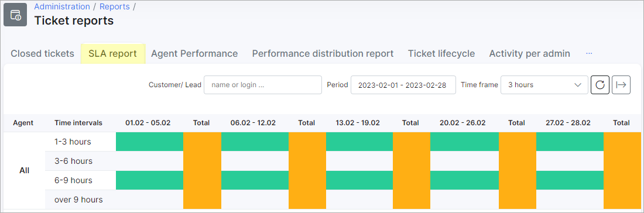Viewport: 644px width, 213px height.
Task: Click green 1-3 hours cell for 01.02 - 05.02
Action: tap(149, 142)
